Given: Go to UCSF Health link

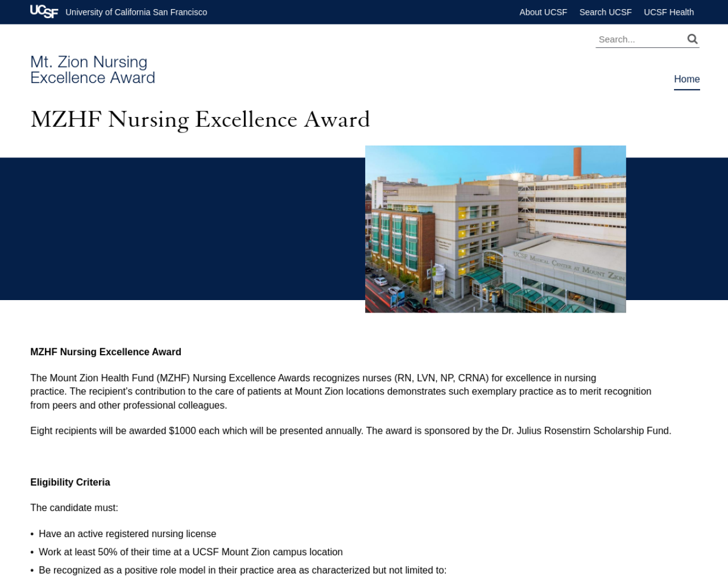Looking at the screenshot, I should 669,12.
